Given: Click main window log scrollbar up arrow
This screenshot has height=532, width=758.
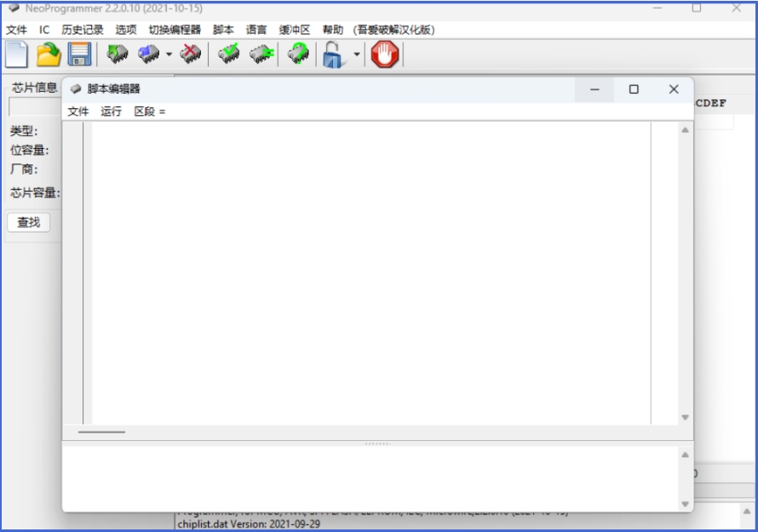Looking at the screenshot, I should [747, 511].
